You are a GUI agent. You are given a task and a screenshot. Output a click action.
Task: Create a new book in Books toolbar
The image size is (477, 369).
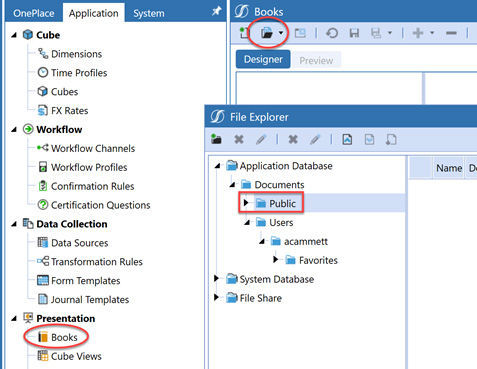pyautogui.click(x=245, y=33)
